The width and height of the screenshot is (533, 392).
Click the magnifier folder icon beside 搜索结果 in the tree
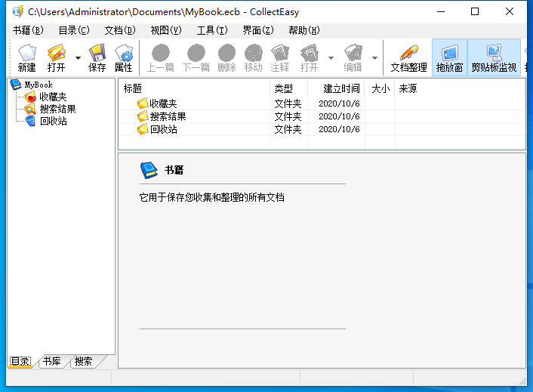(x=30, y=109)
